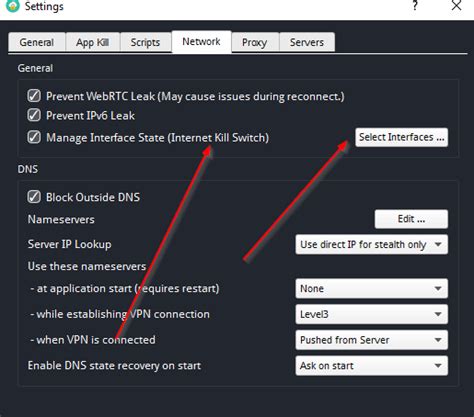This screenshot has height=417, width=474.
Task: Toggle Manage Interface State kill switch checkbox
Action: click(x=34, y=137)
